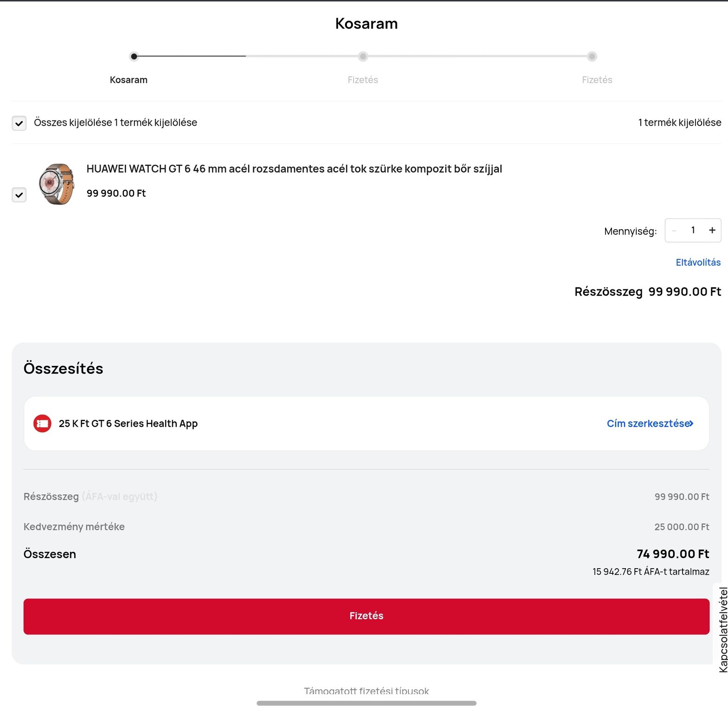Open the Cím szerkesztése coupon link
The height and width of the screenshot is (712, 728).
tap(650, 423)
